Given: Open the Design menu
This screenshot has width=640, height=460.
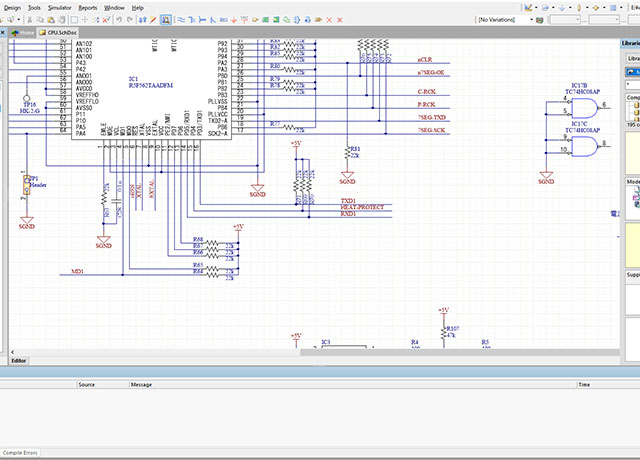Looking at the screenshot, I should point(12,8).
